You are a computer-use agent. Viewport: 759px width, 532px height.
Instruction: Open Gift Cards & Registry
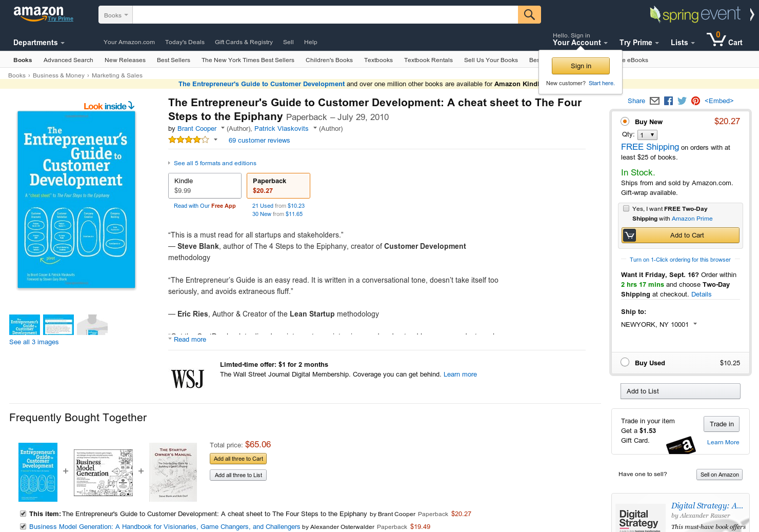pyautogui.click(x=244, y=42)
